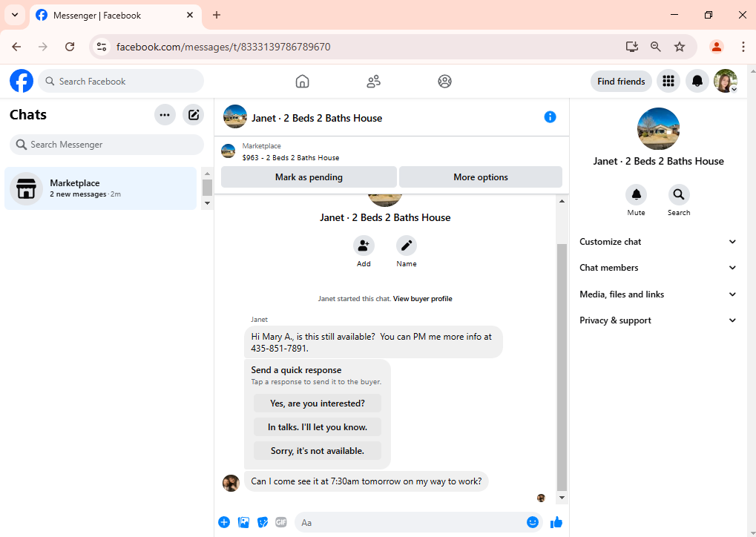The height and width of the screenshot is (537, 756).
Task: Open the account profile picture menu
Action: pyautogui.click(x=726, y=81)
